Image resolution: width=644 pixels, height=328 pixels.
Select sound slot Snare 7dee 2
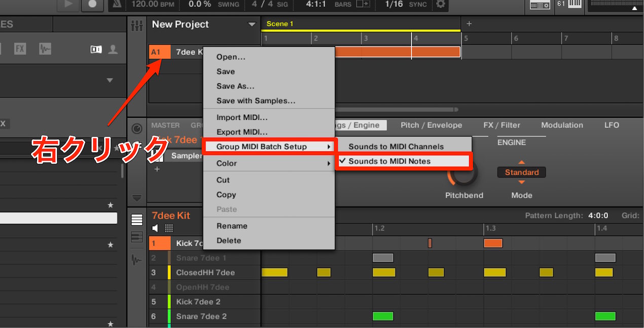204,316
